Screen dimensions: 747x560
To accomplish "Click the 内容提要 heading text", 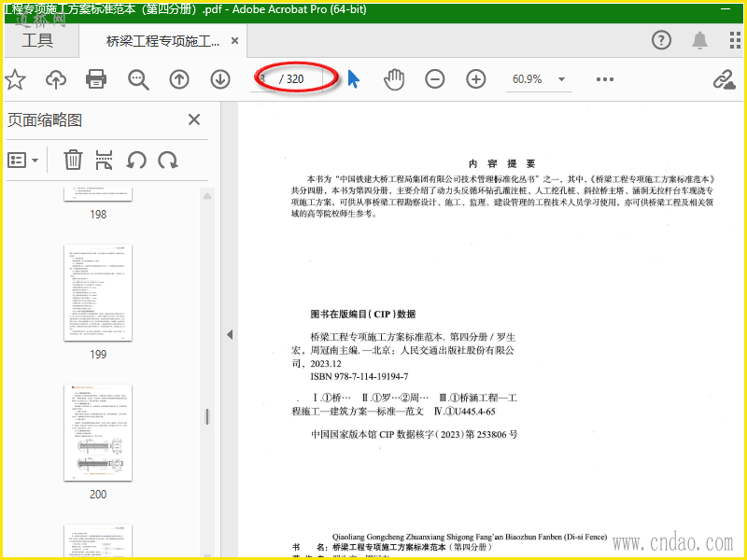I will point(502,164).
